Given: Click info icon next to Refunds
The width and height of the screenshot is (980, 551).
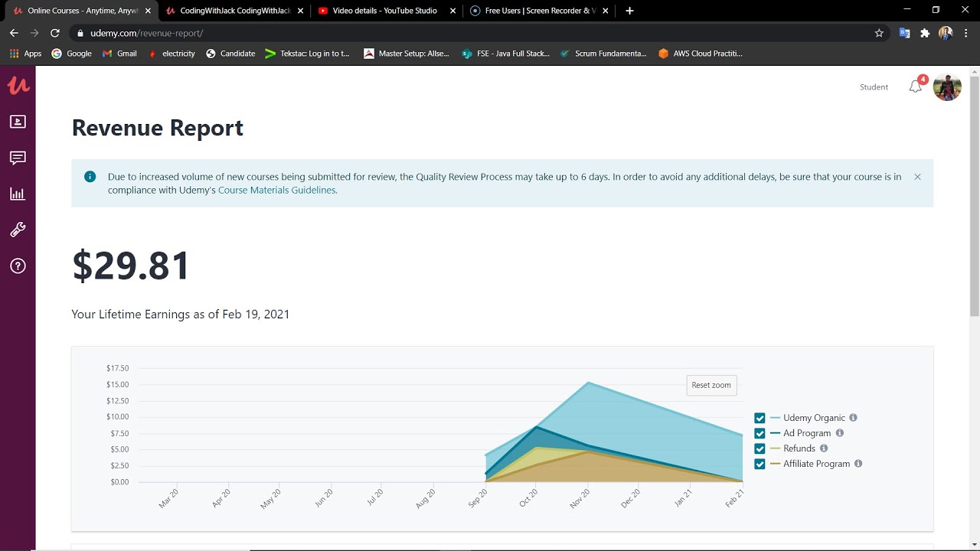Looking at the screenshot, I should pyautogui.click(x=824, y=448).
